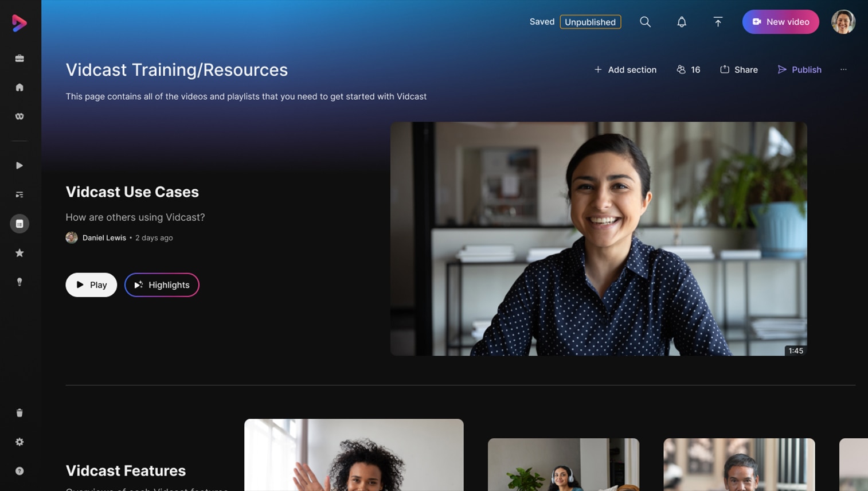Play the Vidcast Use Cases video
This screenshot has height=491, width=868.
click(x=91, y=285)
